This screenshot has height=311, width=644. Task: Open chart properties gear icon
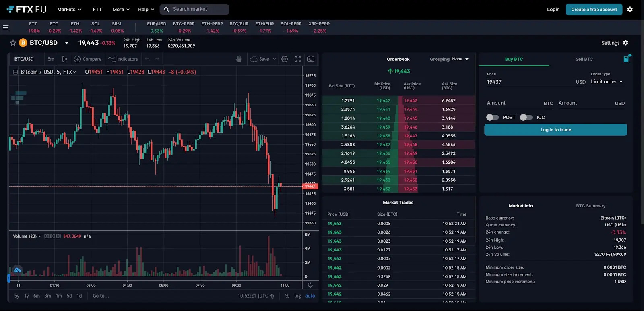tap(285, 59)
